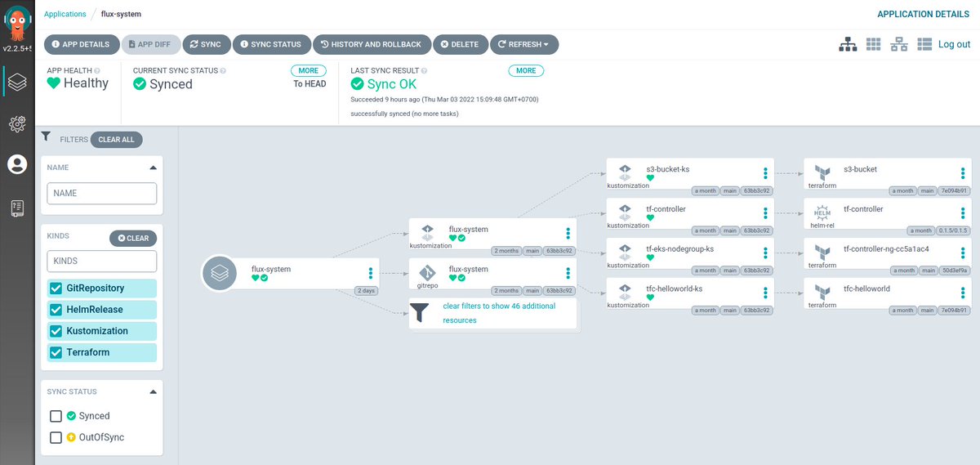This screenshot has height=465, width=980.
Task: Click the tf-controller-ng-cc5a1ac4 node label
Action: coord(886,249)
